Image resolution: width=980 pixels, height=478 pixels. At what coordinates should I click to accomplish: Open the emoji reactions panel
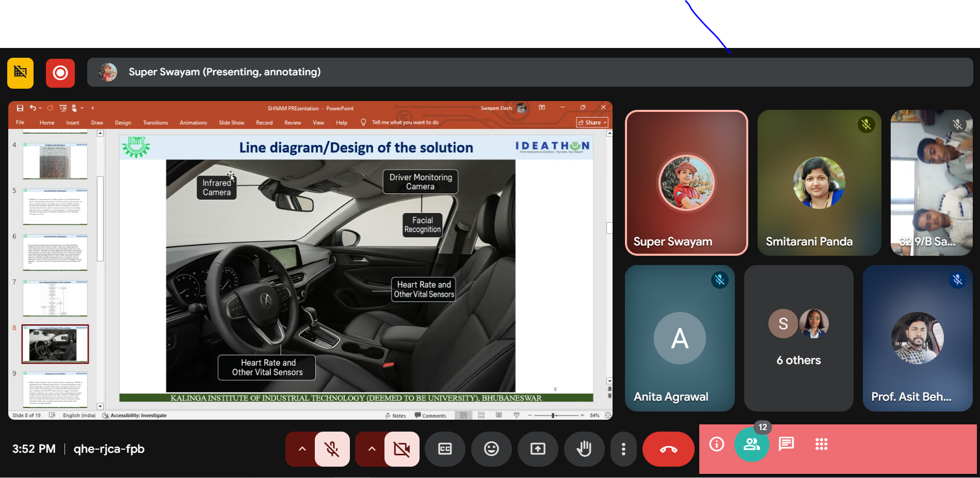(491, 449)
